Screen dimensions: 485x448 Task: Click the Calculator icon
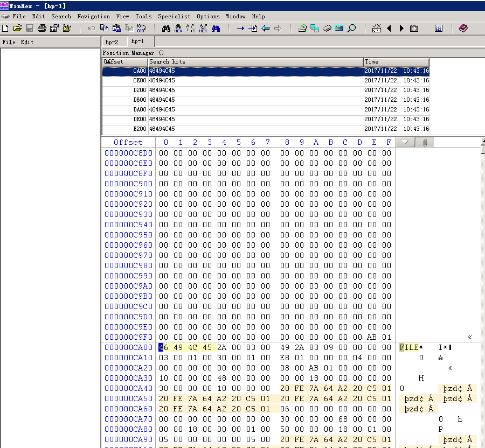(339, 29)
